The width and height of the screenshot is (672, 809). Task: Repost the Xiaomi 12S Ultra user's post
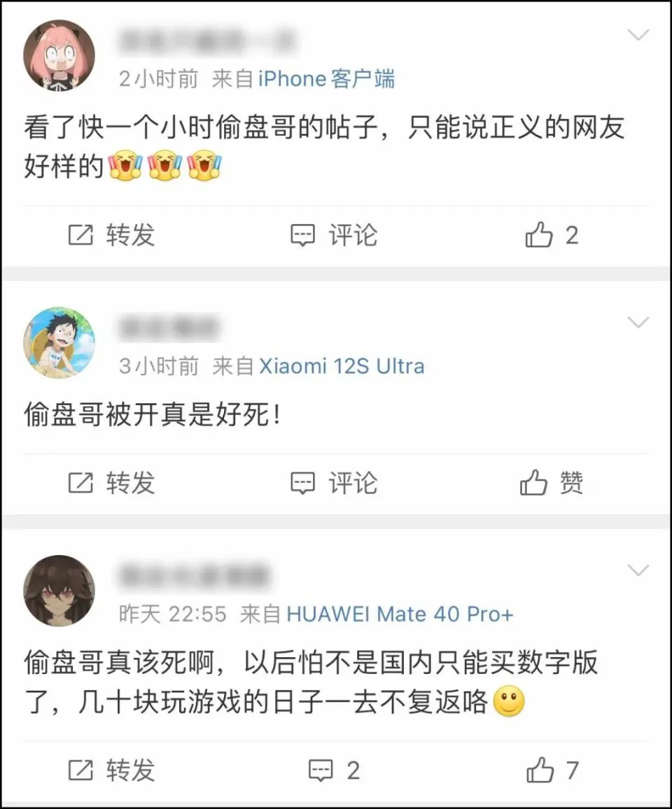point(111,483)
